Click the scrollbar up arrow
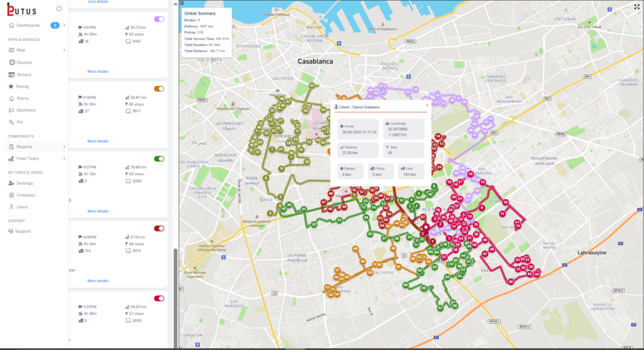Image resolution: width=644 pixels, height=350 pixels. click(175, 4)
